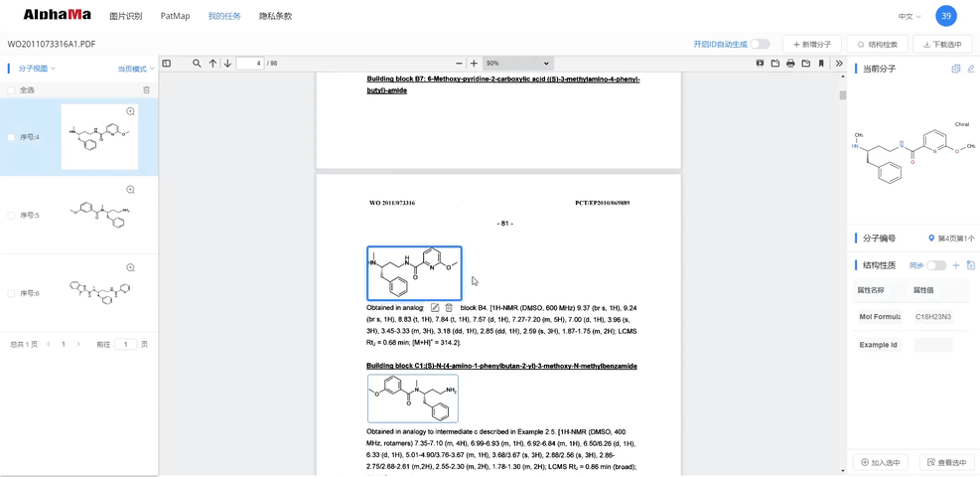
Task: Check the 序号:5 molecule checkbox
Action: [x=11, y=215]
